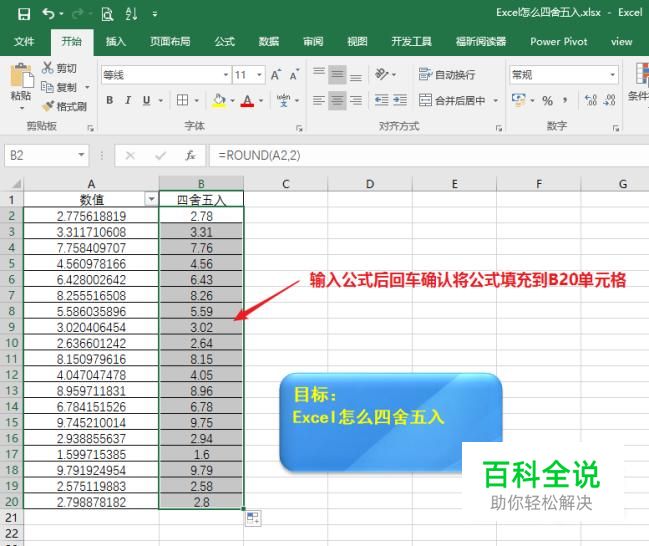This screenshot has height=546, width=649.
Task: Click the Sort A-Z quick access icon
Action: [131, 14]
